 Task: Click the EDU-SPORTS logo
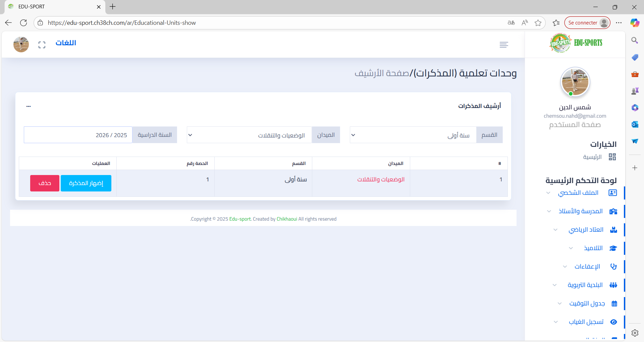tap(576, 43)
